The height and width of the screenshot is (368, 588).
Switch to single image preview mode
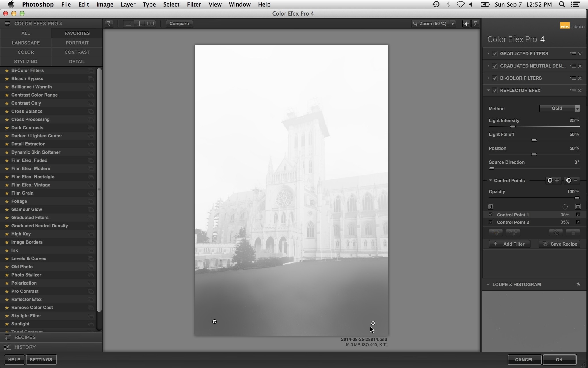point(128,24)
